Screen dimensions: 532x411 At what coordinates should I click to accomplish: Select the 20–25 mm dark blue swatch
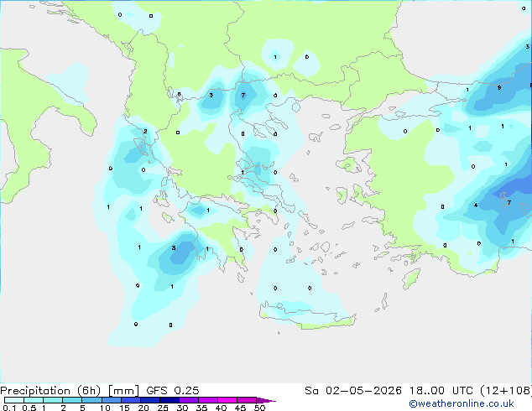[x=149, y=400]
